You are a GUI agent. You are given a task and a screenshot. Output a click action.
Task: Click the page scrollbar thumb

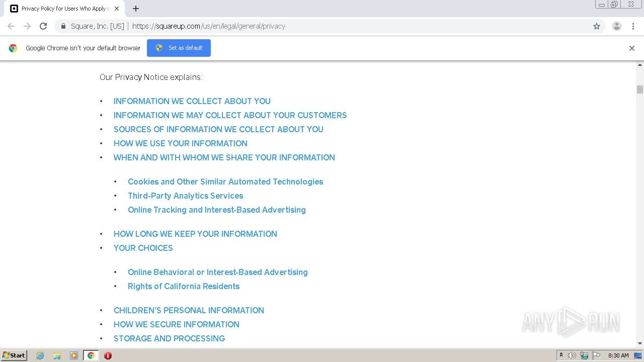click(640, 89)
